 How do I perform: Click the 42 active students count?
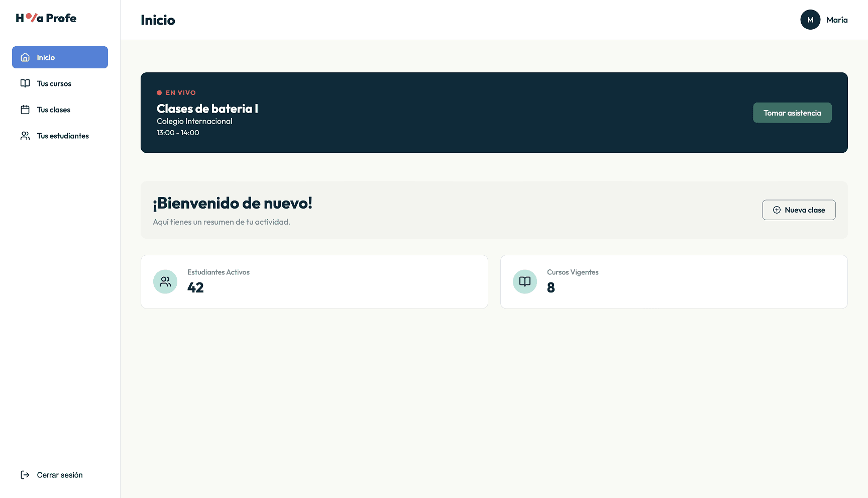point(195,287)
